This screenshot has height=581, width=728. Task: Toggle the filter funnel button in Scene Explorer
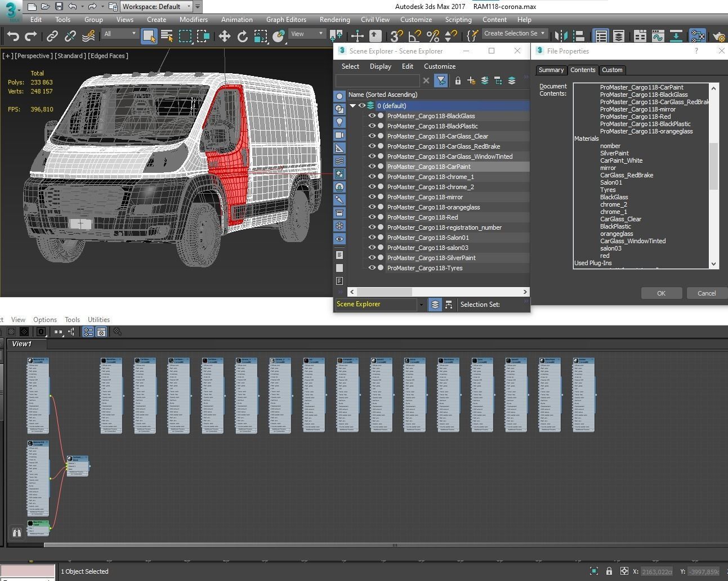tap(441, 81)
